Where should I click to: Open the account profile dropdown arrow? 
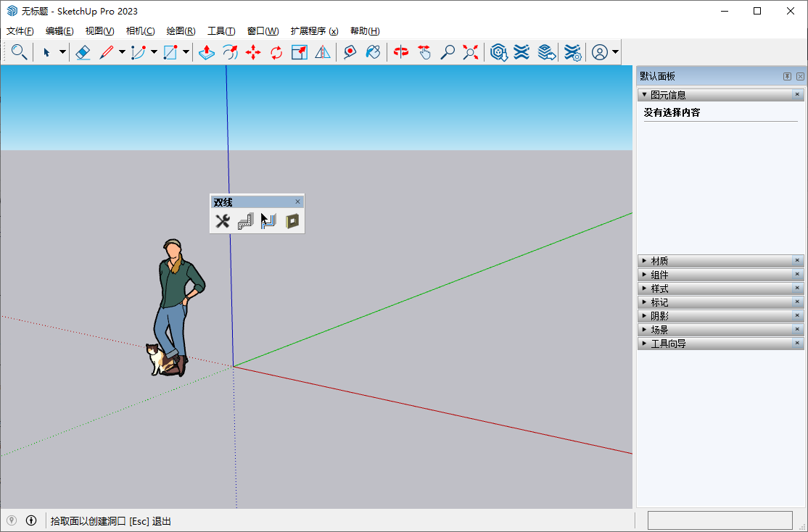pos(616,52)
